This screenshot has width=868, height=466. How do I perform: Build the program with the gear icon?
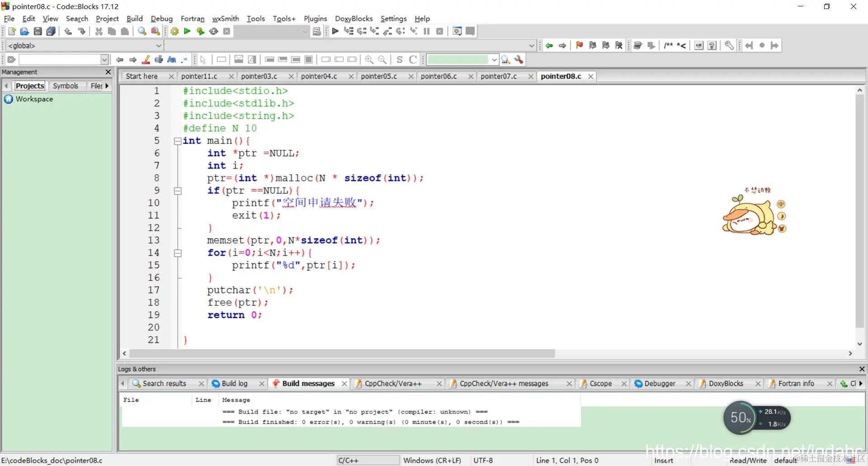point(175,31)
